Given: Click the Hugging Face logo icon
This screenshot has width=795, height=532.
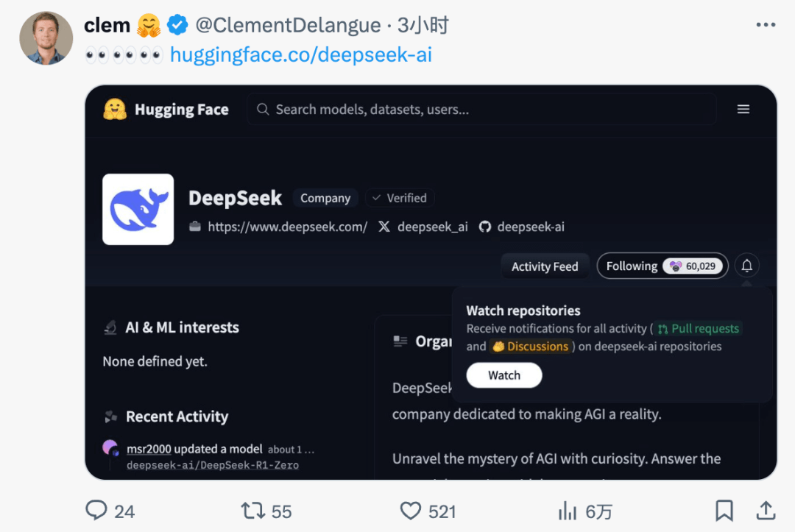Looking at the screenshot, I should tap(116, 109).
